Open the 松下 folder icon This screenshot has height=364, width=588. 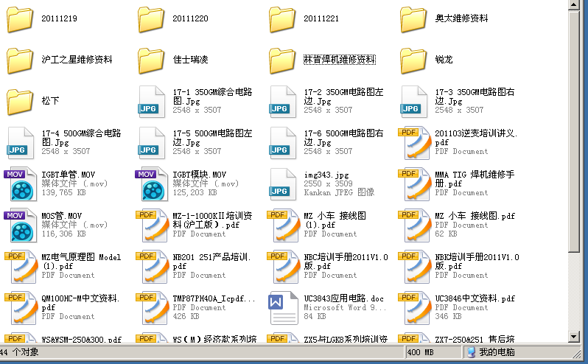tap(20, 102)
